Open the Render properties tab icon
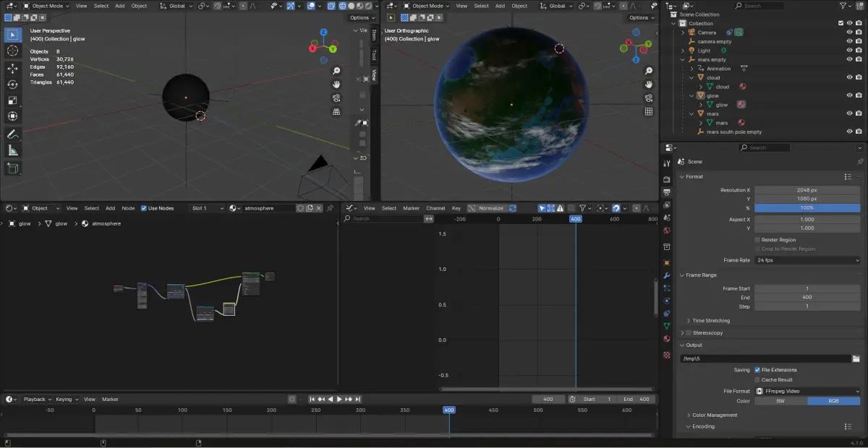This screenshot has height=448, width=868. click(666, 178)
